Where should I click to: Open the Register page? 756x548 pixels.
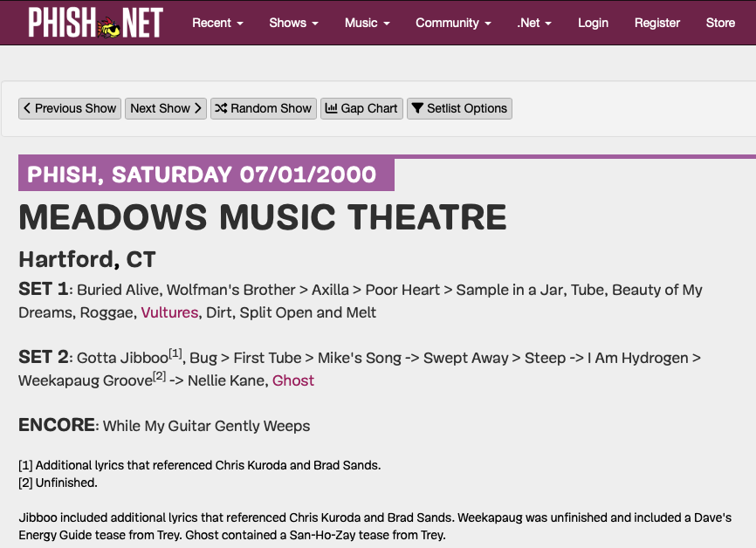(x=657, y=23)
